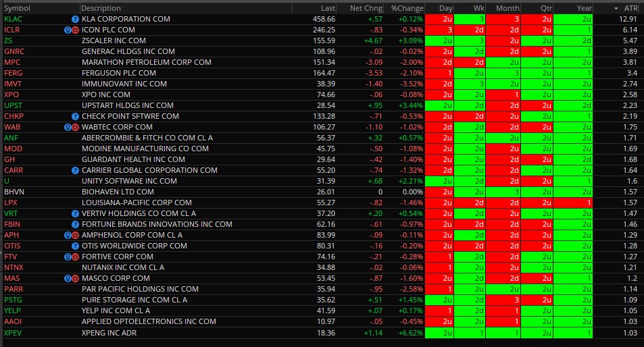This screenshot has height=347, width=644.
Task: Click IMMUNOVANT INC COM description
Action: tap(124, 84)
